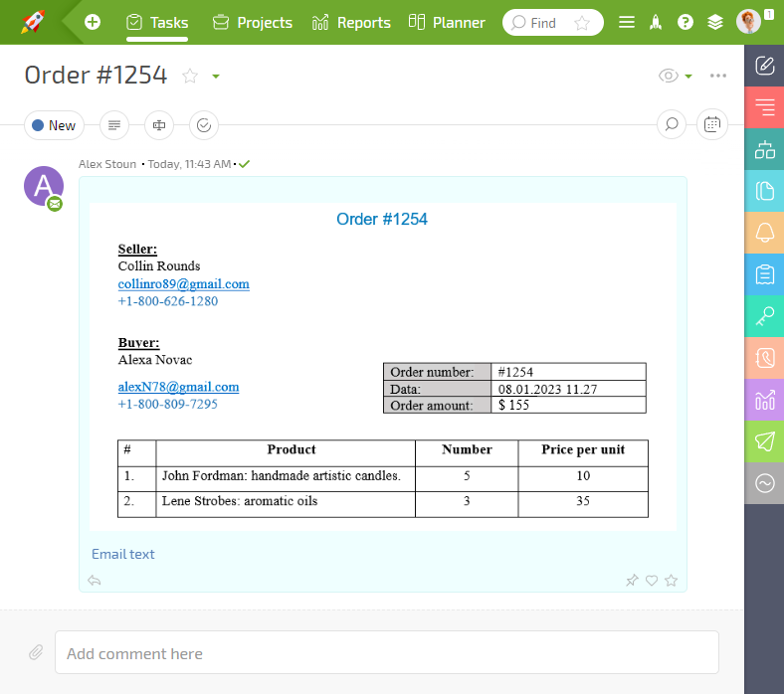Click the New status button
The width and height of the screenshot is (784, 694).
tap(54, 125)
